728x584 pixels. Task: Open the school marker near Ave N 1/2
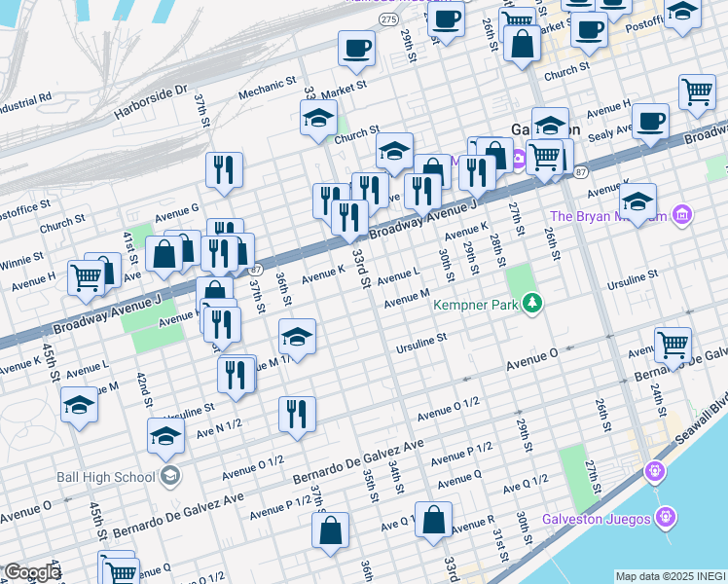tap(166, 437)
